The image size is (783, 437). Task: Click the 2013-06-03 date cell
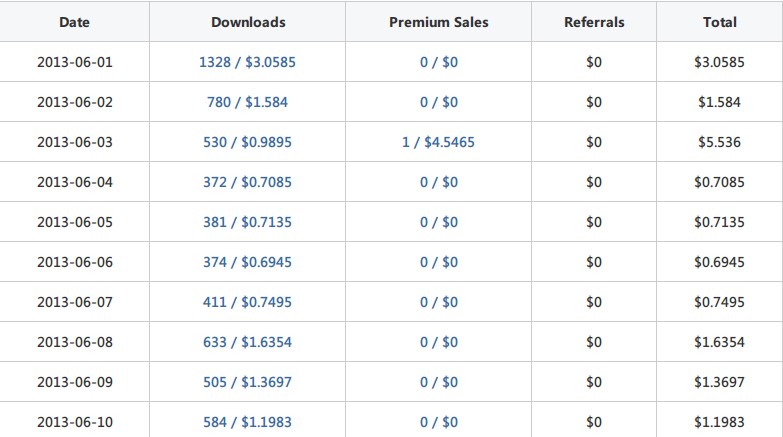(x=74, y=142)
